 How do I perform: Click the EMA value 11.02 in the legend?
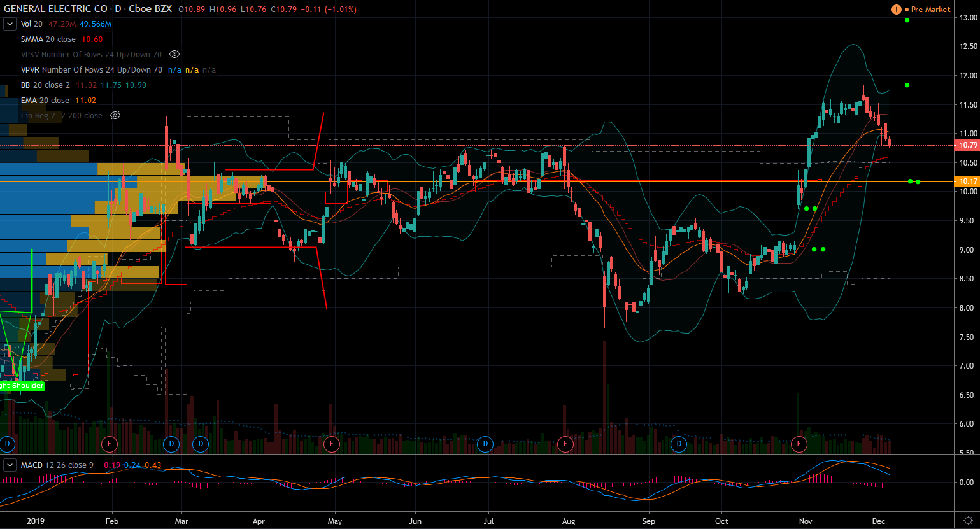point(86,101)
